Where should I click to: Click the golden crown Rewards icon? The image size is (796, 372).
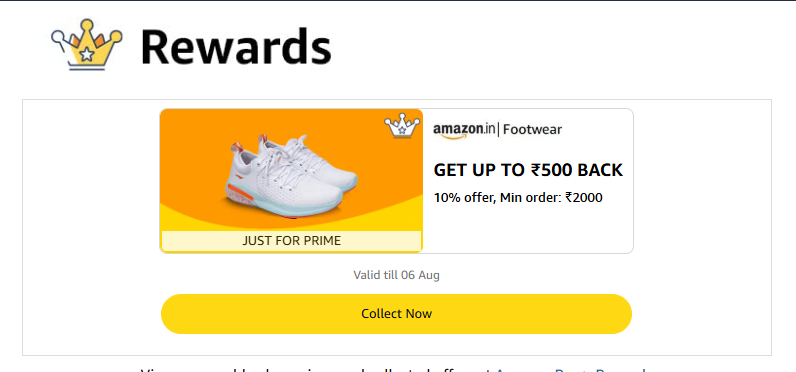87,45
